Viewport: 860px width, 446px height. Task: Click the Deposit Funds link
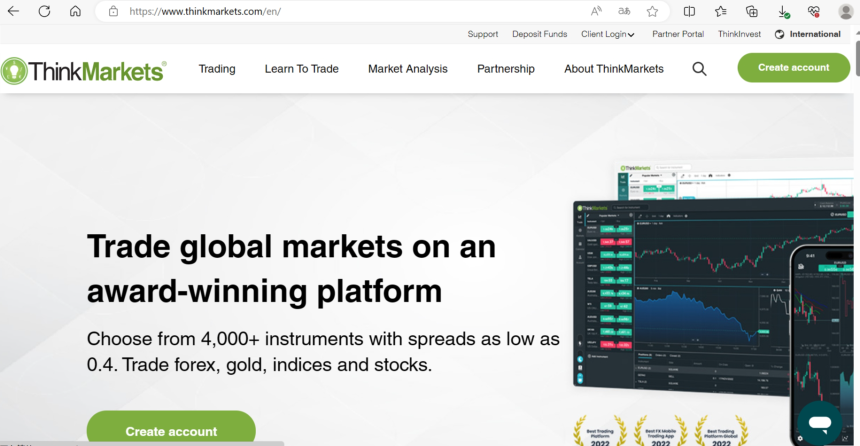click(539, 34)
